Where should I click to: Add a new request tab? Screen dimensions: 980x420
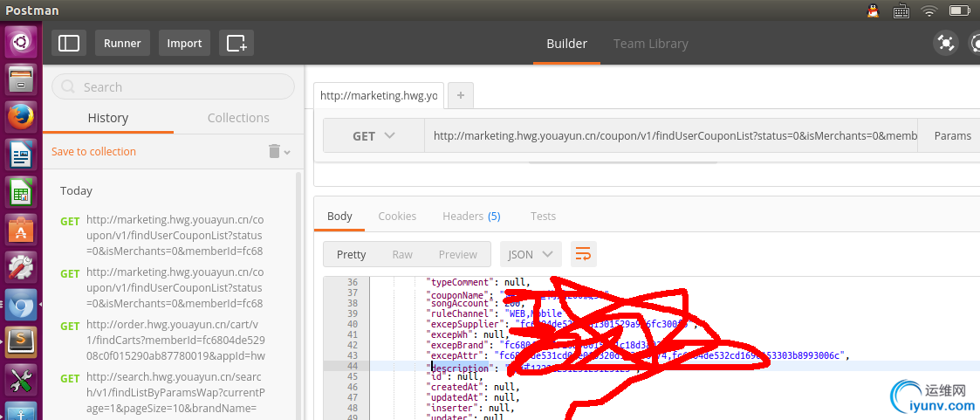[x=461, y=95]
